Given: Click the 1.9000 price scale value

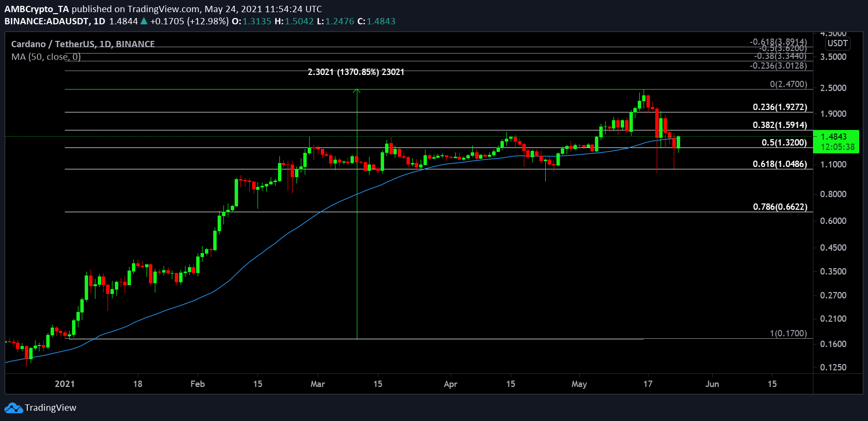Looking at the screenshot, I should tap(833, 114).
